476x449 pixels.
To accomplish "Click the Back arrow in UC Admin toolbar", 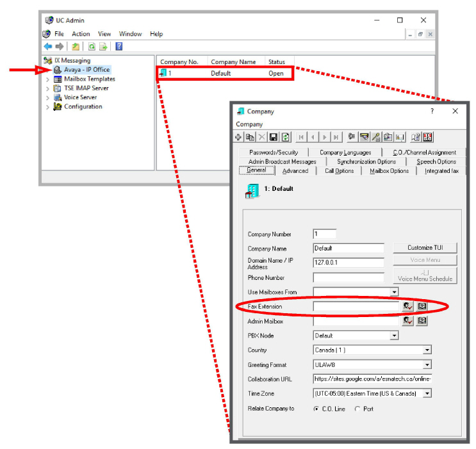I will (x=48, y=47).
